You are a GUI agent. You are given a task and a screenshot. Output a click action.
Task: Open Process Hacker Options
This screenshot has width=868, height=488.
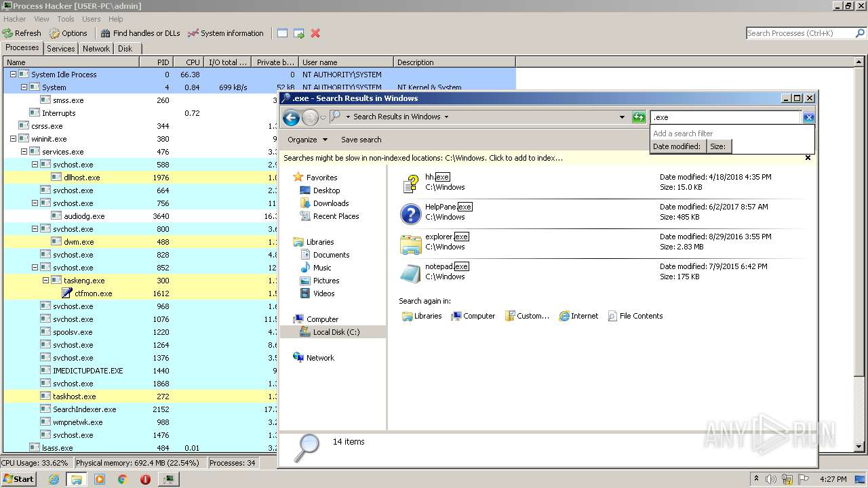(68, 33)
